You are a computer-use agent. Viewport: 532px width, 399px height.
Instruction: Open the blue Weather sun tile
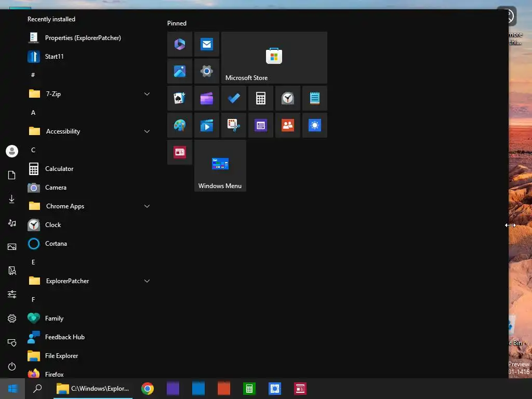[315, 126]
